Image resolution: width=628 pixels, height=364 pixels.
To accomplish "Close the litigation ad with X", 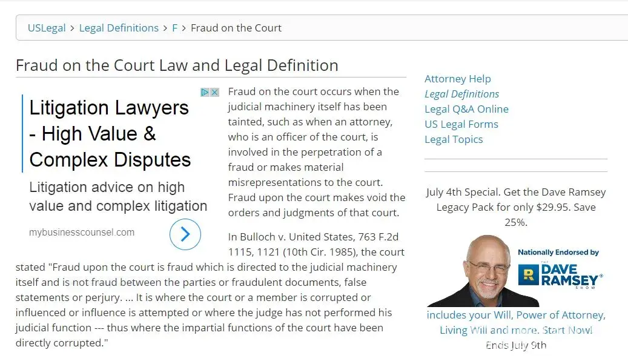I will (214, 93).
